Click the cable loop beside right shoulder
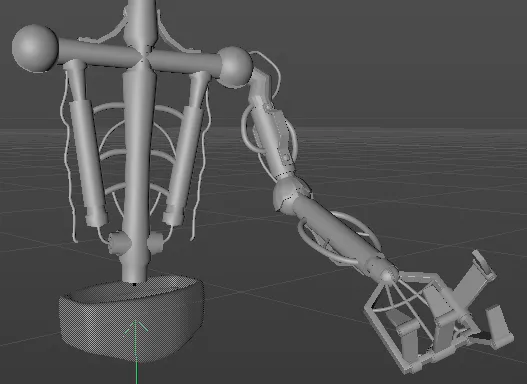 coord(269,72)
